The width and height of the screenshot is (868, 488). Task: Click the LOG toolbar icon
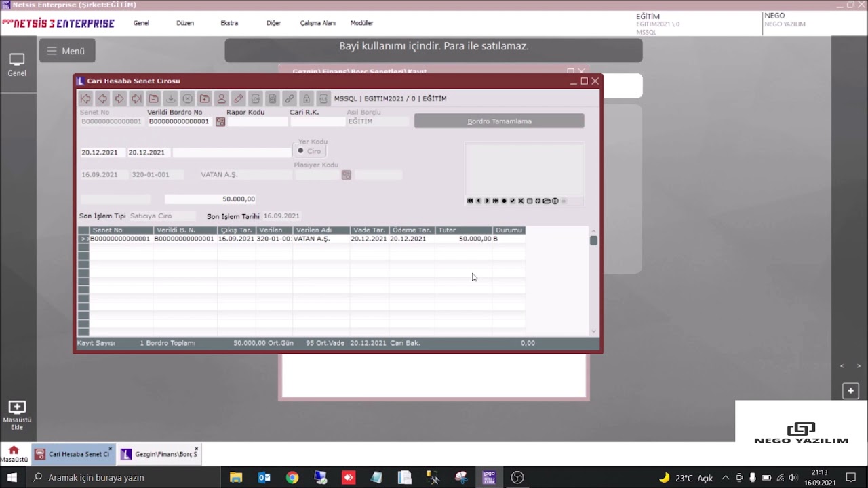255,99
